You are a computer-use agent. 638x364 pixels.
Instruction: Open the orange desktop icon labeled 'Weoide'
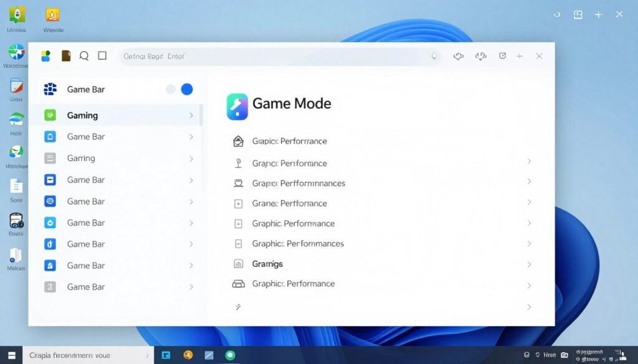pyautogui.click(x=53, y=15)
